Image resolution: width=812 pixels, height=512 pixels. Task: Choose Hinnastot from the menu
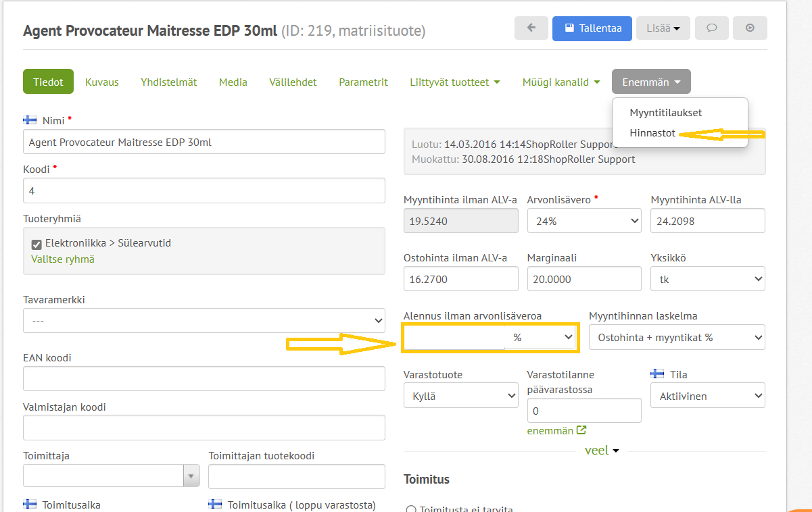pyautogui.click(x=652, y=133)
